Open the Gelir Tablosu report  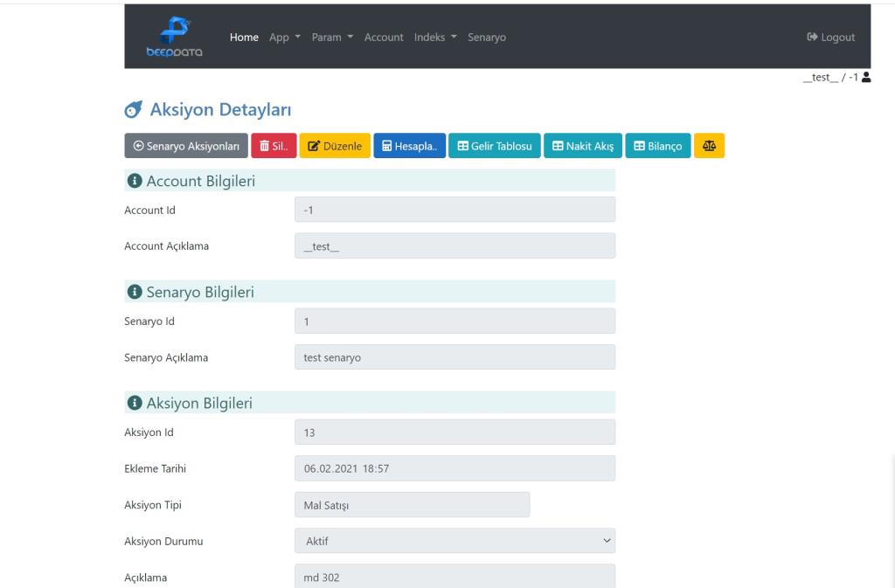(x=495, y=146)
